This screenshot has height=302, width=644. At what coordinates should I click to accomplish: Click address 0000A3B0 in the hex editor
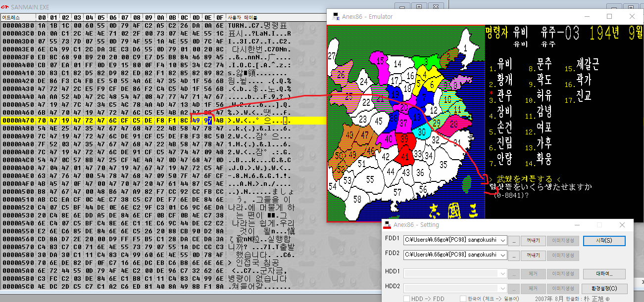point(18,25)
